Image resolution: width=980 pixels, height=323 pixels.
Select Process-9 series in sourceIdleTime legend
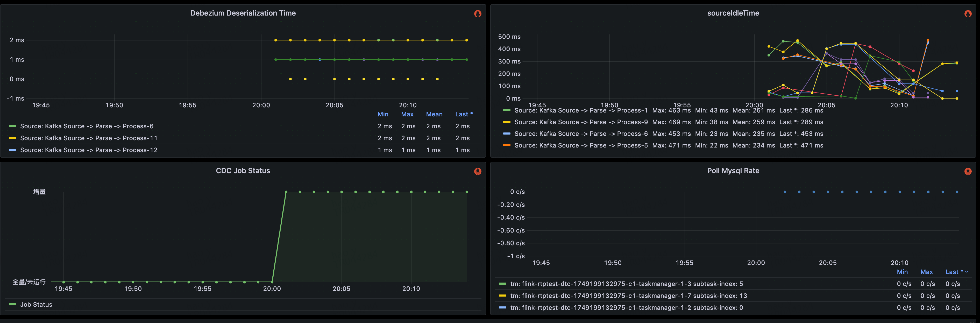click(580, 122)
